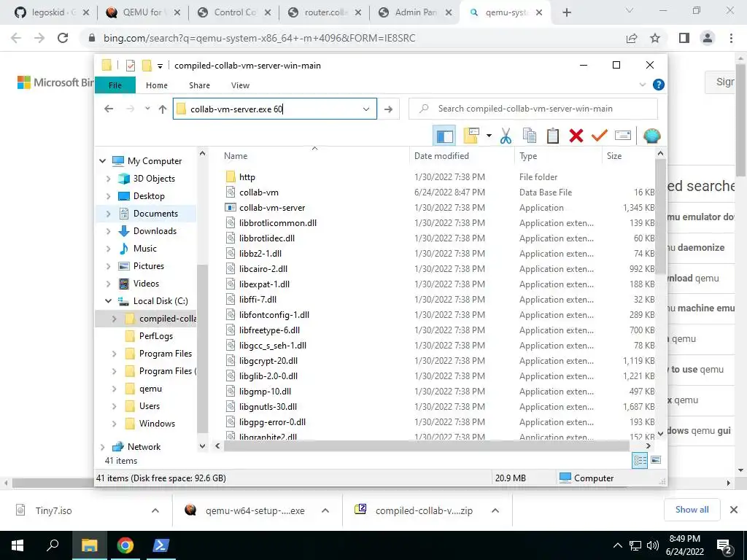
Task: Open a new Chrome tab
Action: 566,12
